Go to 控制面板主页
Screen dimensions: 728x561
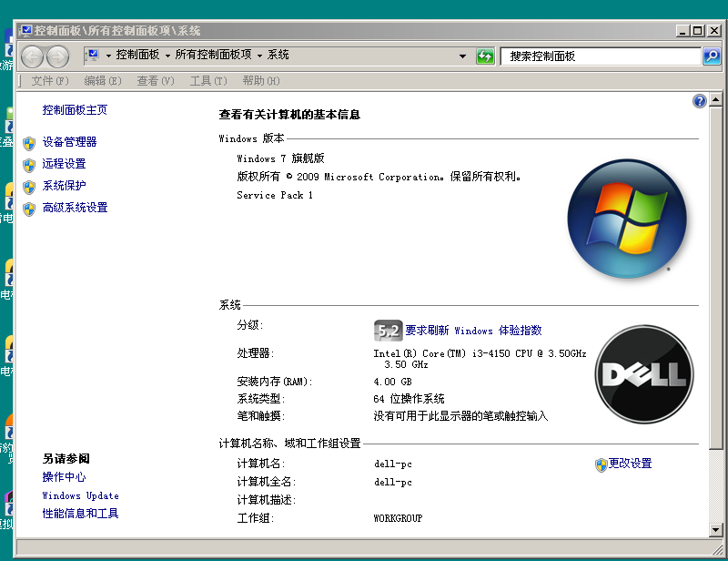(x=75, y=110)
